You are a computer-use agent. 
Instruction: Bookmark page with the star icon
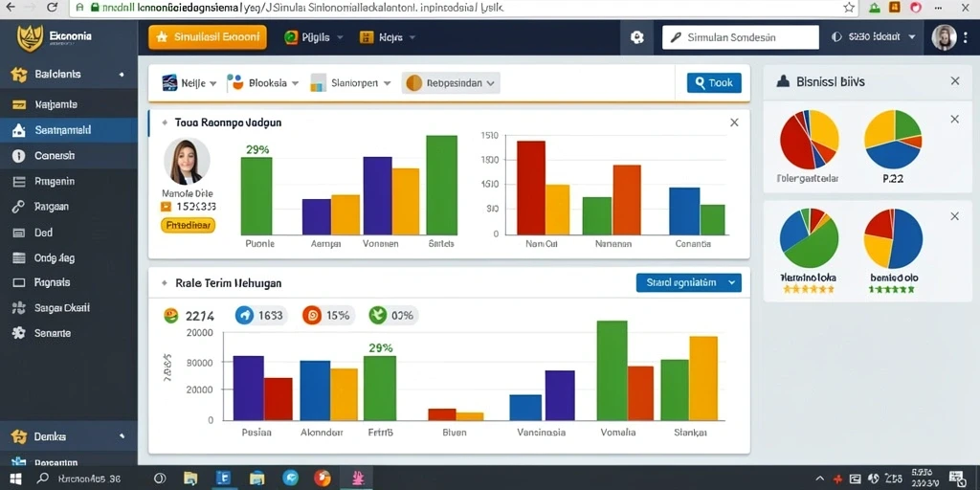pyautogui.click(x=849, y=8)
